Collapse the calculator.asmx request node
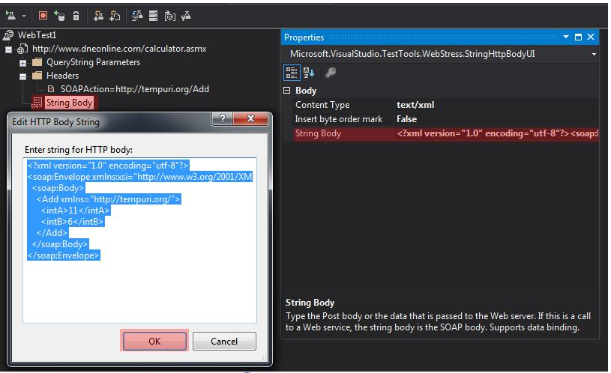 coord(8,49)
